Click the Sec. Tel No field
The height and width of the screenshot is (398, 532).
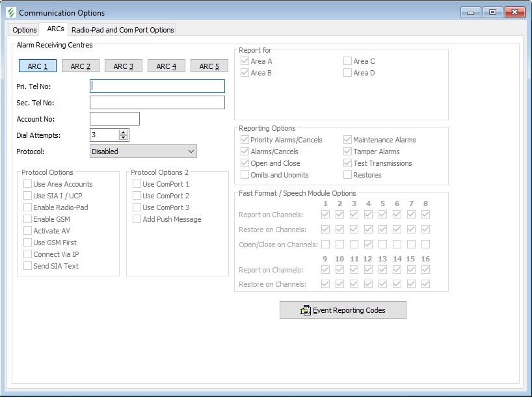[157, 103]
